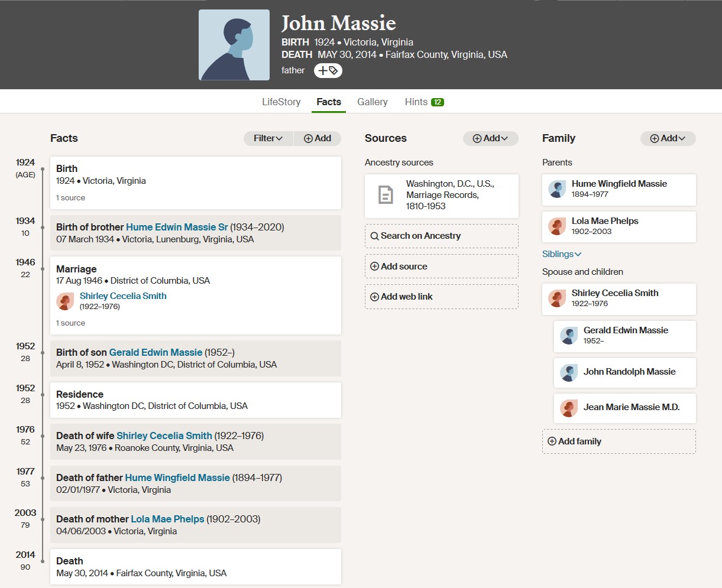Click John Randolph Massie's avatar icon
Screen dimensions: 722x588
(569, 372)
